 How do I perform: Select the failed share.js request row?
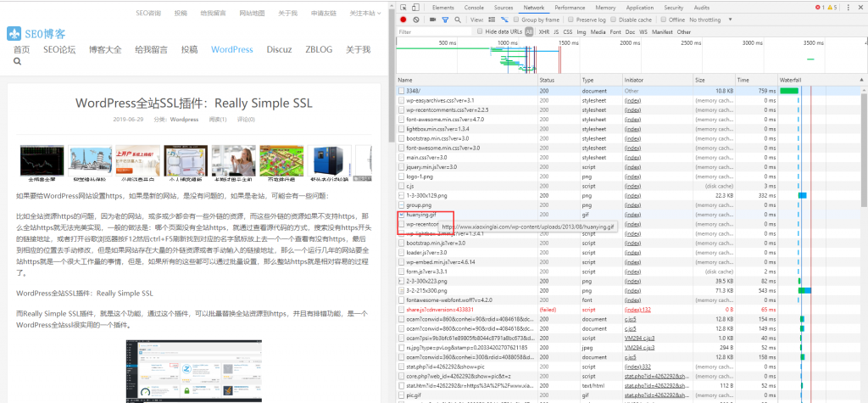click(x=629, y=310)
